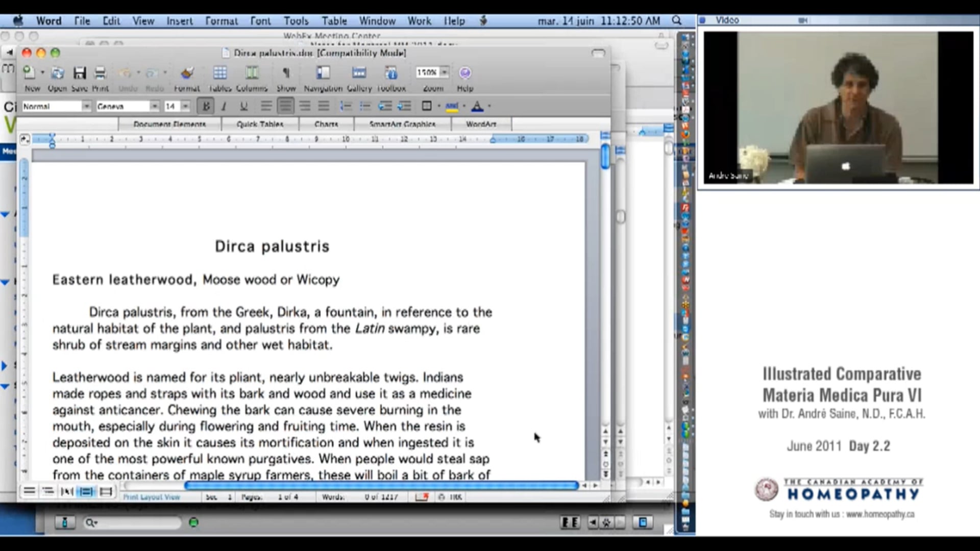980x551 pixels.
Task: Open the Toolbox icon
Action: coord(391,73)
